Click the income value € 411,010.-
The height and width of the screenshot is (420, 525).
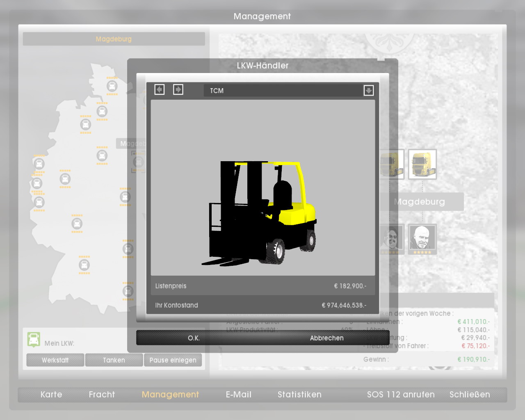tap(474, 322)
